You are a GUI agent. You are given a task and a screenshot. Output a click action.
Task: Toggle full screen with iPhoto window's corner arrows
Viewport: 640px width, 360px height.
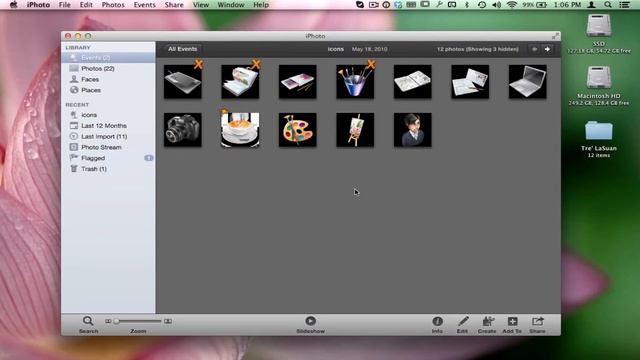click(x=555, y=36)
